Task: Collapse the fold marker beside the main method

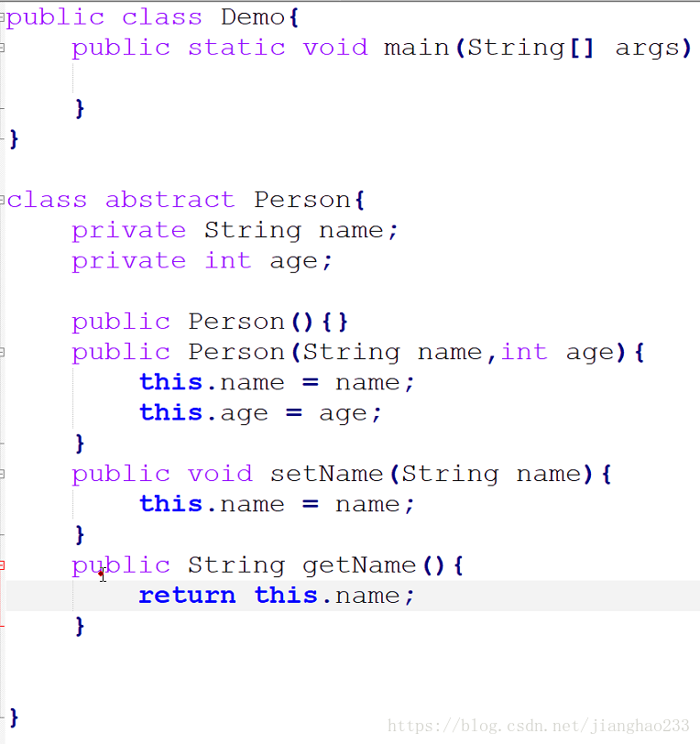Action: click(2, 48)
